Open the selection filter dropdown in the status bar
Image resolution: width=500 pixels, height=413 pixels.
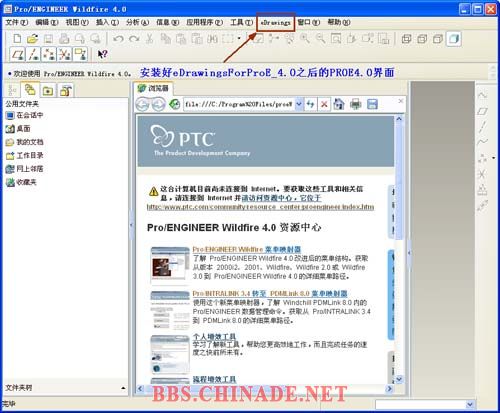point(470,404)
